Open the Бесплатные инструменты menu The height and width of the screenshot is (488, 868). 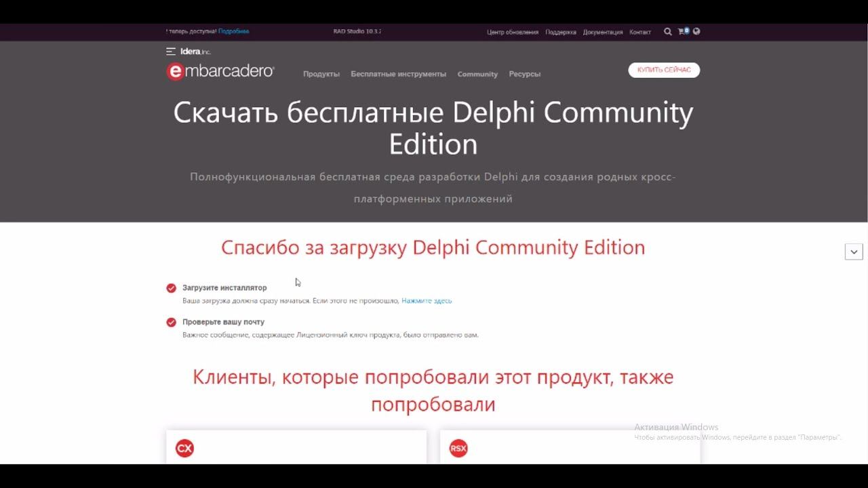coord(399,74)
